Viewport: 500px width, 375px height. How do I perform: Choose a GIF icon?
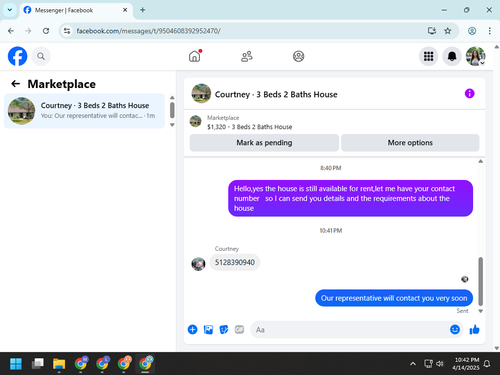click(239, 330)
